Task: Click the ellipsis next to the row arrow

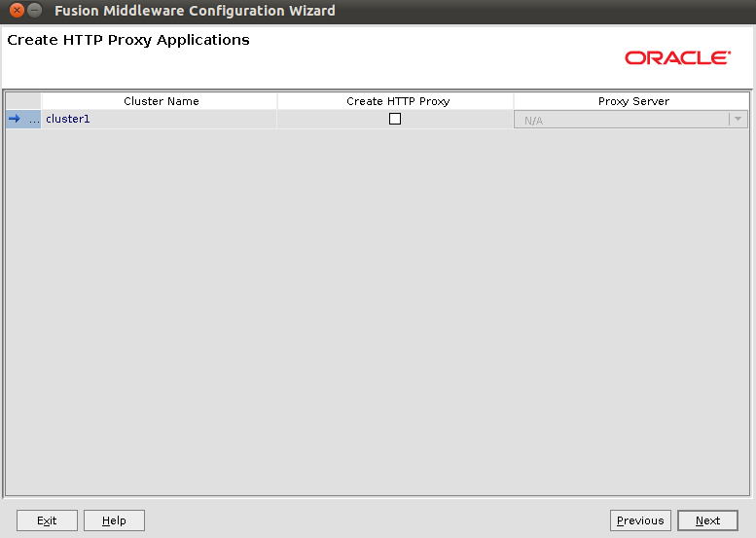Action: point(34,120)
